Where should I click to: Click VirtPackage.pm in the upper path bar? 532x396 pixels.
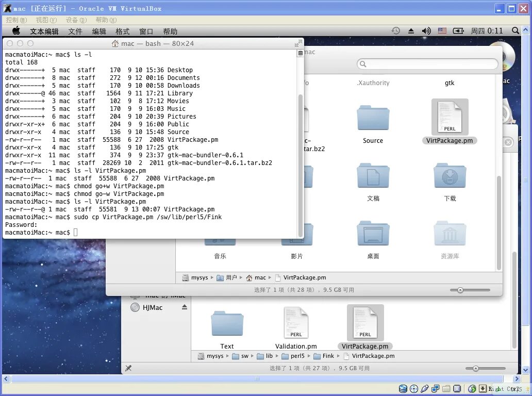(301, 277)
